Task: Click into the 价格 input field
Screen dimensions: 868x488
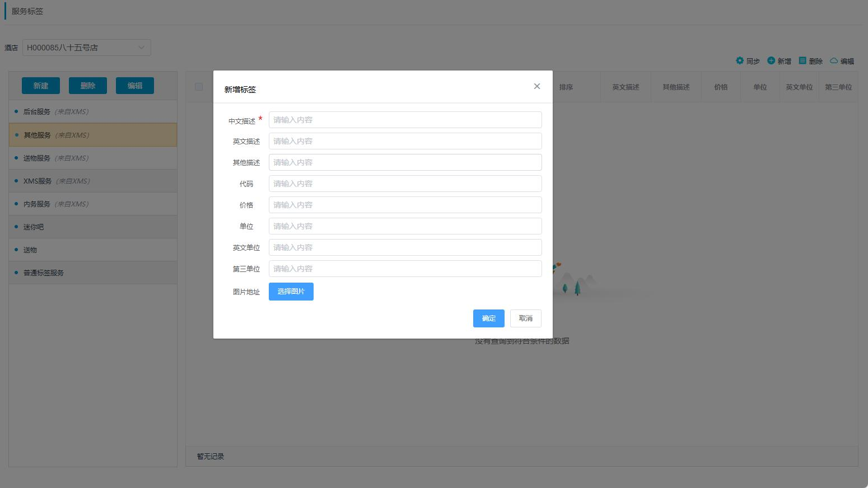Action: (x=405, y=205)
